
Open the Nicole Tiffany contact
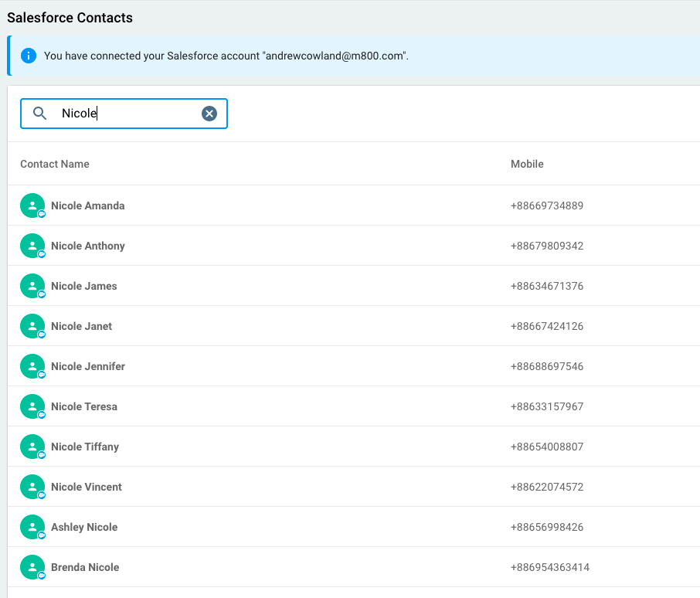pos(85,447)
